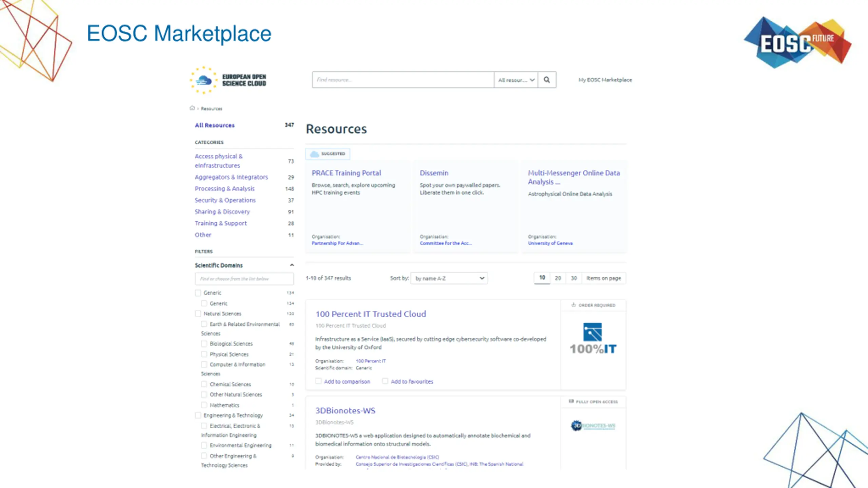This screenshot has width=868, height=488.
Task: Check Add to favourites checkbox
Action: pos(385,381)
